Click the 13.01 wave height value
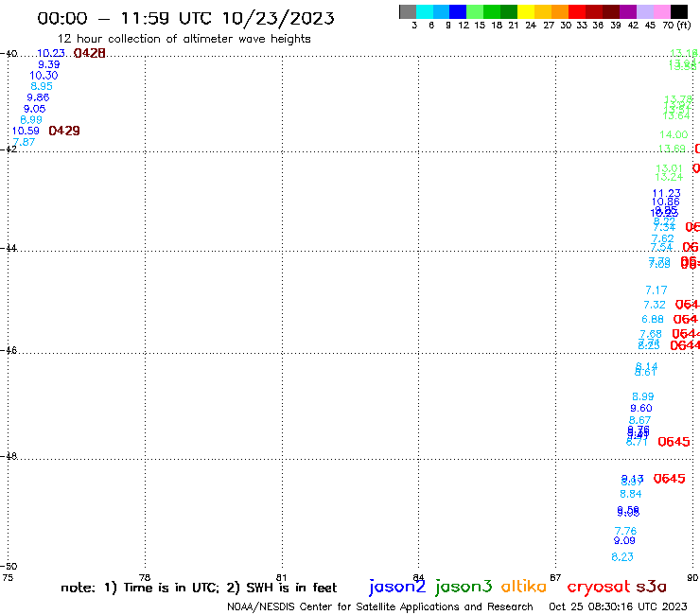 669,168
